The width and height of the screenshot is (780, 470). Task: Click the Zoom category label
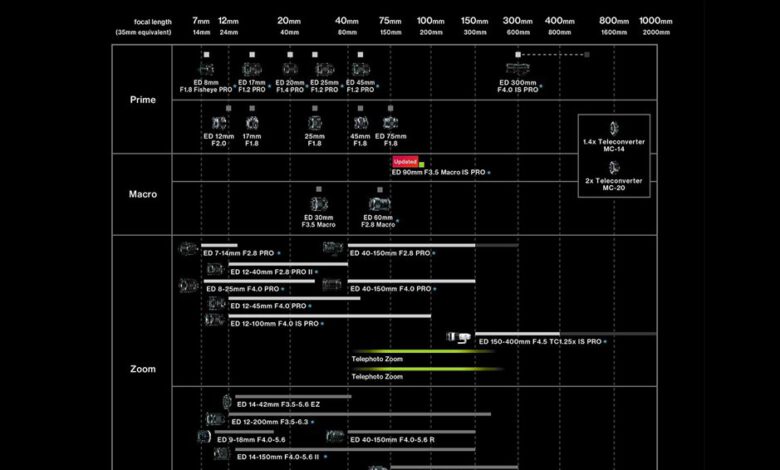click(x=143, y=369)
